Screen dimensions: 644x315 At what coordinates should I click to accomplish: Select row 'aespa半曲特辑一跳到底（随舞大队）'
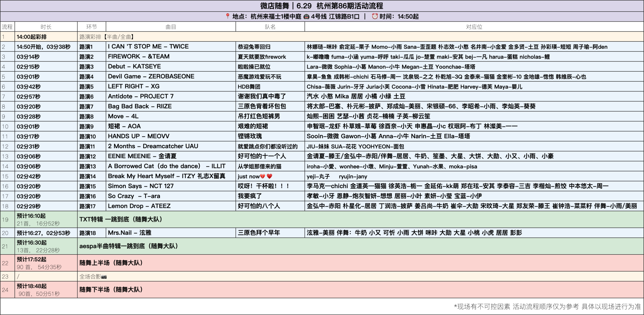[x=360, y=246]
